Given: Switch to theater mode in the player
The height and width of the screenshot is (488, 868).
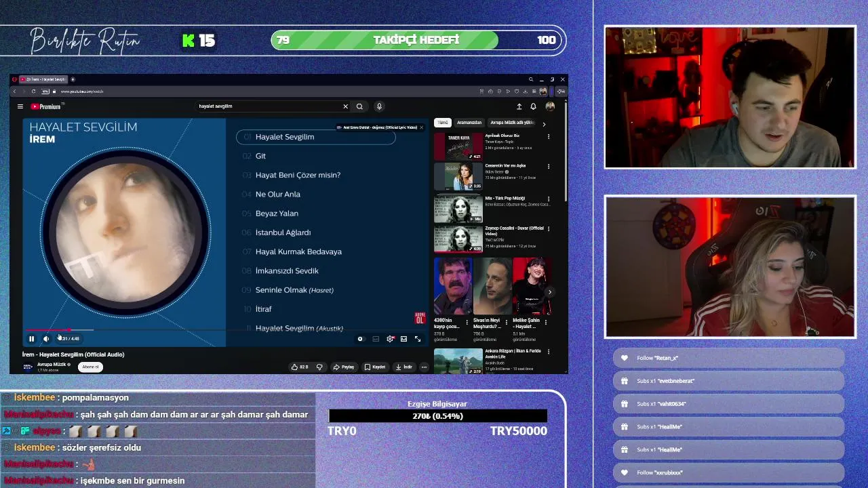Looking at the screenshot, I should click(403, 339).
